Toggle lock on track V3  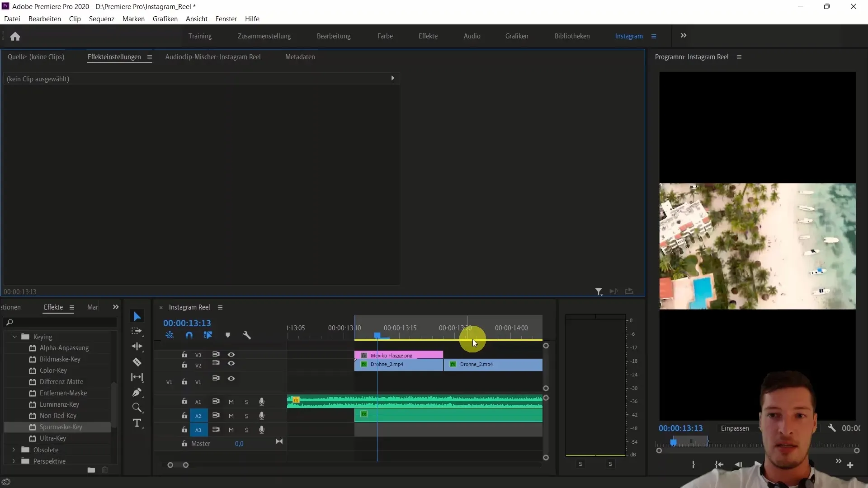tap(184, 355)
